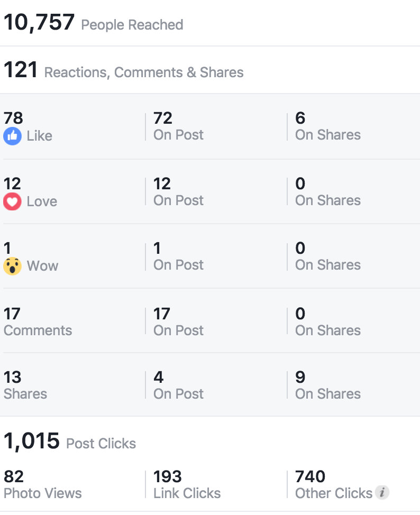Viewport: 420px width, 515px height.
Task: Click the Like thumbs-up reaction icon
Action: tap(12, 136)
